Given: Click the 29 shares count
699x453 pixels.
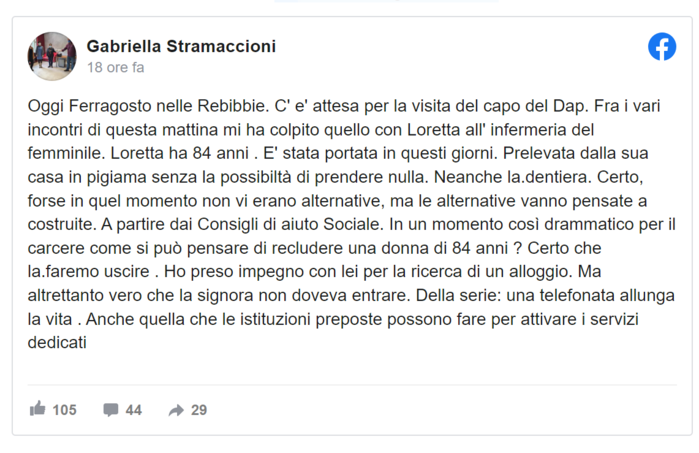Looking at the screenshot, I should point(198,410).
